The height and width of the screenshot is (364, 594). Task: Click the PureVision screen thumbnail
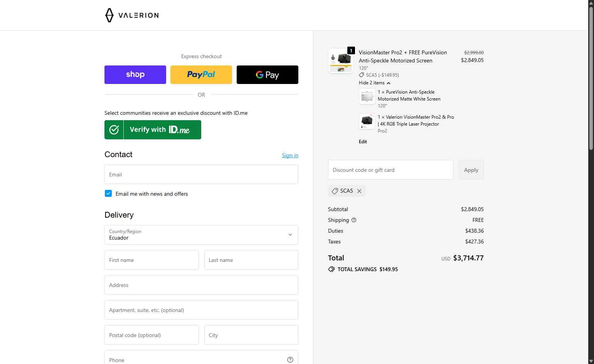(367, 96)
